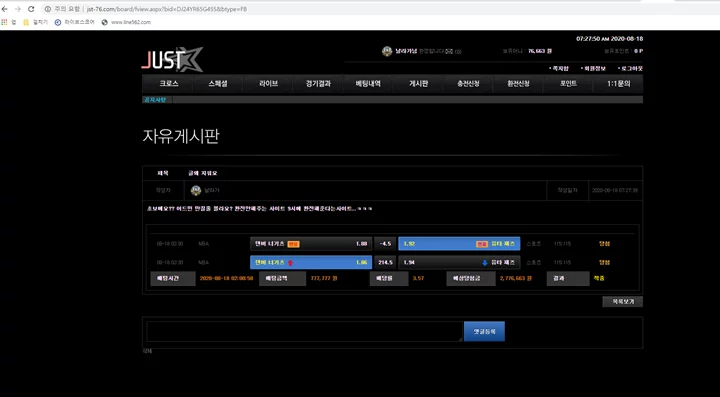720x397 pixels.
Task: Click the author's avatar icon in the post
Action: click(x=196, y=190)
